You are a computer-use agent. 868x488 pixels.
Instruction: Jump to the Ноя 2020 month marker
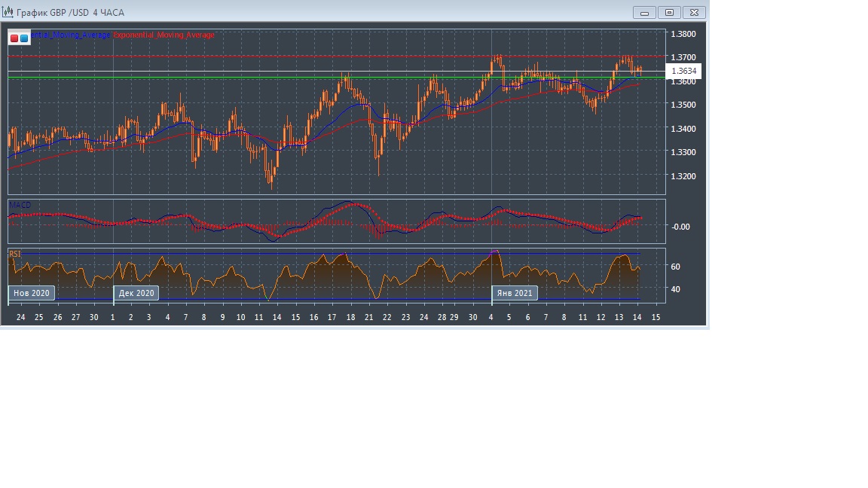pos(32,293)
